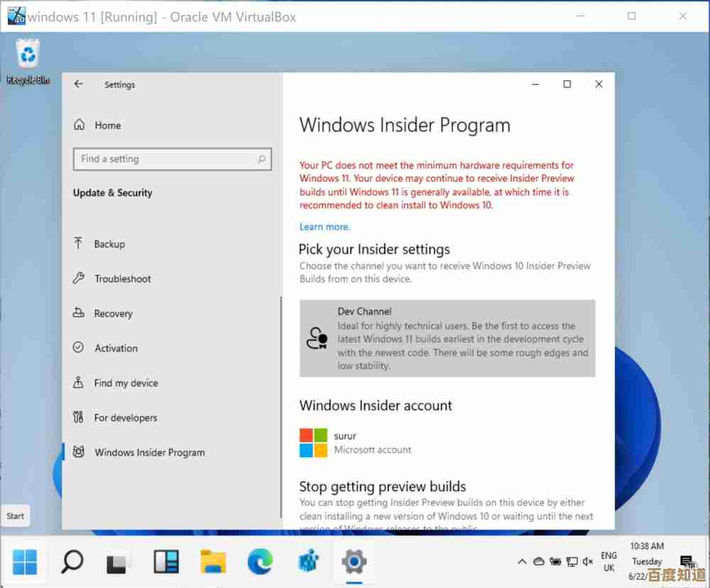This screenshot has height=588, width=710.
Task: Click the Learn more link
Action: point(324,227)
